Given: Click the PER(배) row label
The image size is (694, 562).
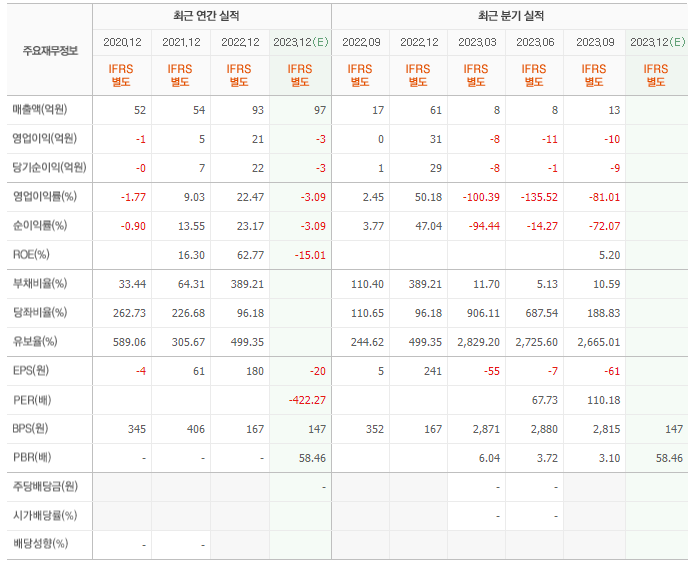Looking at the screenshot, I should pos(32,400).
